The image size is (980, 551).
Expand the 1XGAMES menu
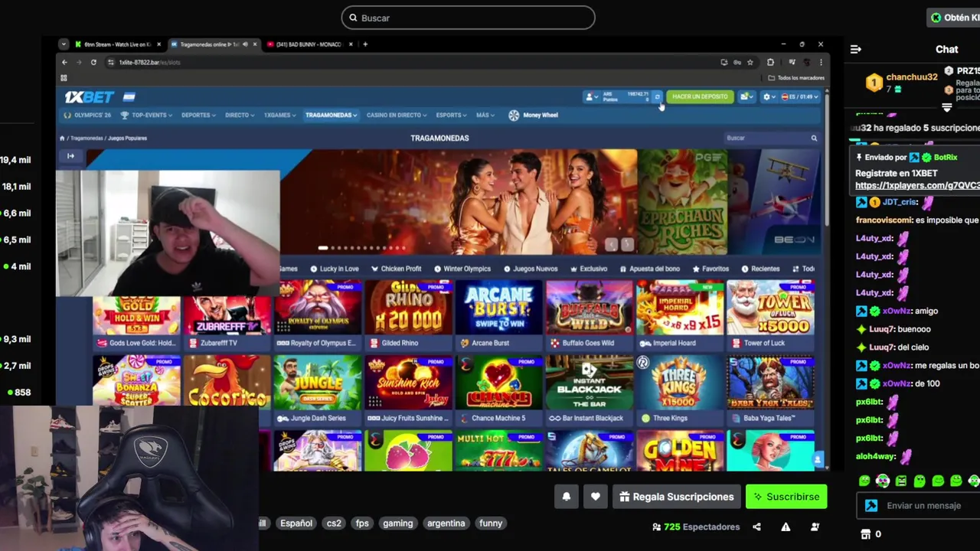coord(280,115)
